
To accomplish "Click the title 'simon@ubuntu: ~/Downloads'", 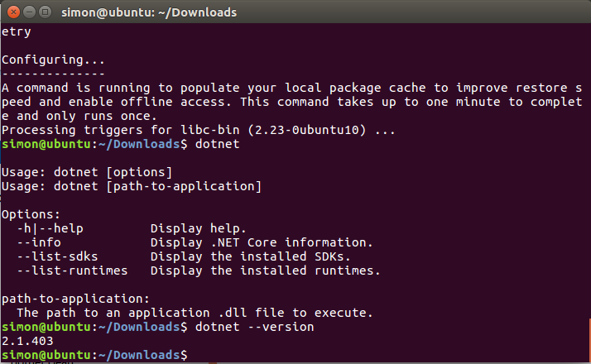I will (149, 12).
